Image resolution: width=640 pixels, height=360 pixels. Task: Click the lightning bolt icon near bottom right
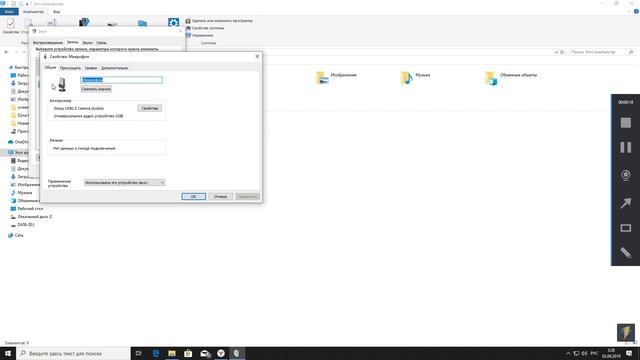tap(625, 332)
